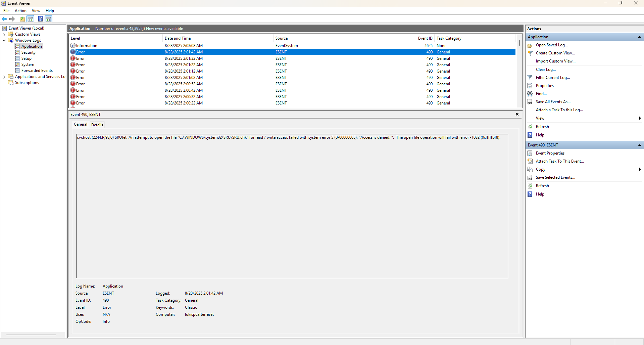Hide the Actions pane
This screenshot has height=345, width=644.
click(x=49, y=19)
